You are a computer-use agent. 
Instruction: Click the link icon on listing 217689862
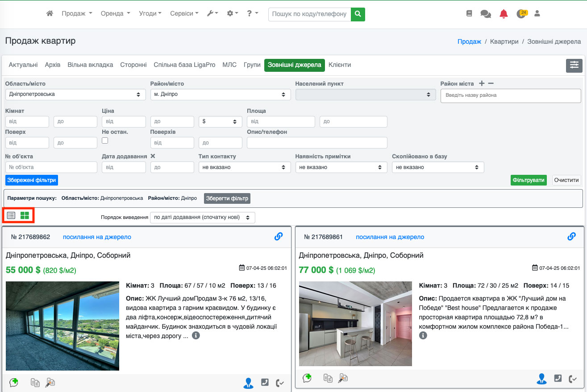click(x=279, y=237)
